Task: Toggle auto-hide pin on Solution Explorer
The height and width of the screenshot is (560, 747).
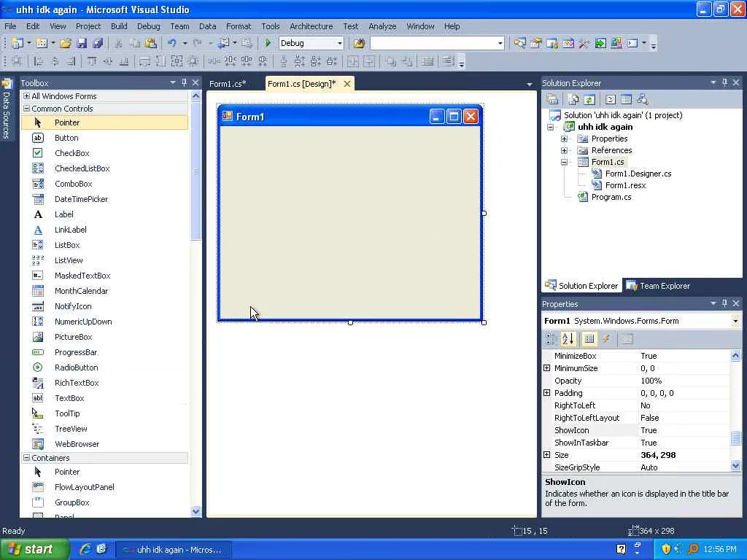Action: tap(724, 82)
